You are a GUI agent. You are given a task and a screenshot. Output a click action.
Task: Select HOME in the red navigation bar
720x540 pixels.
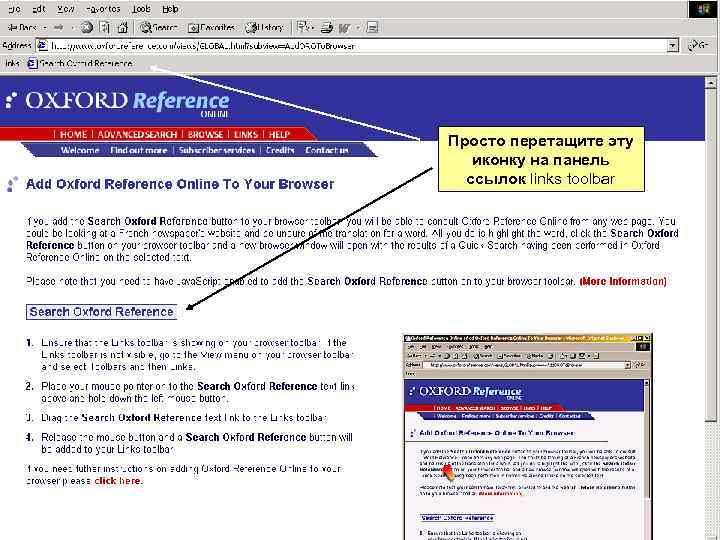point(73,135)
